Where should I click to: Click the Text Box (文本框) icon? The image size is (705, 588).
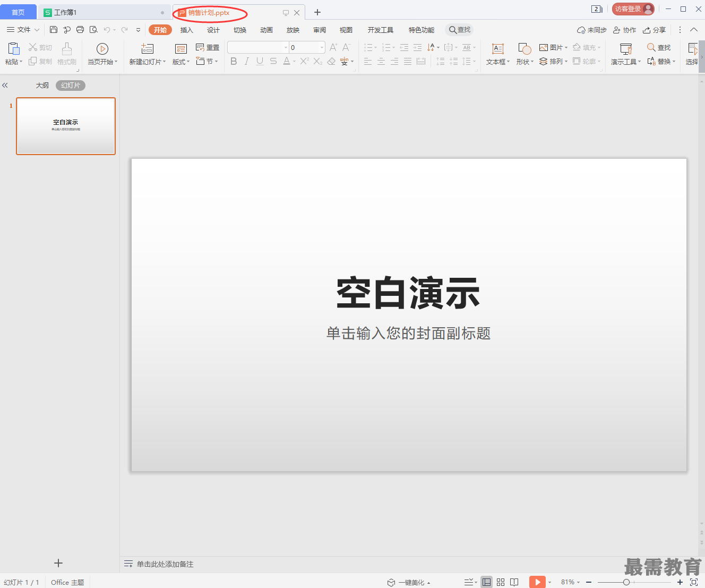pyautogui.click(x=497, y=49)
